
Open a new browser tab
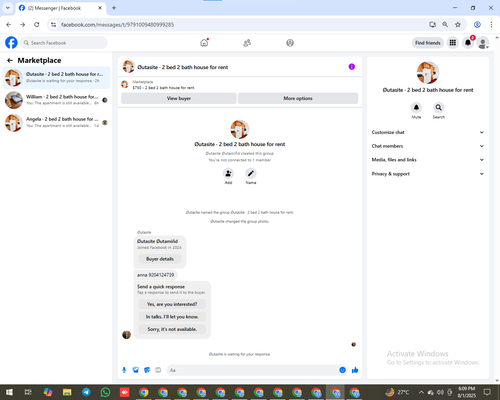click(114, 8)
